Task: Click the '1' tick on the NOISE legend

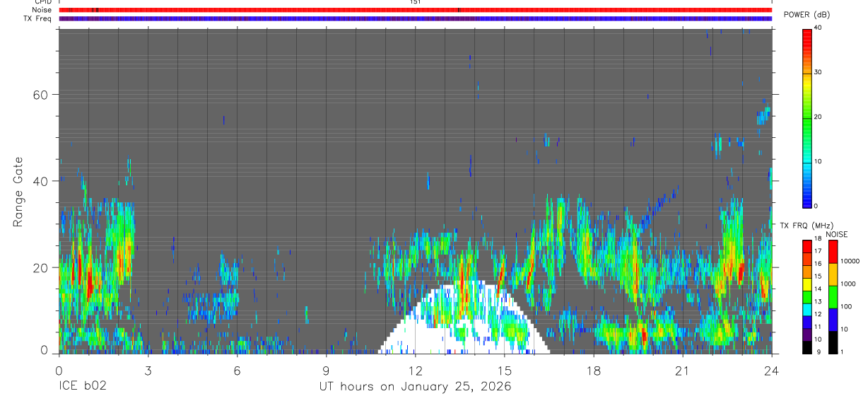Action: click(843, 351)
